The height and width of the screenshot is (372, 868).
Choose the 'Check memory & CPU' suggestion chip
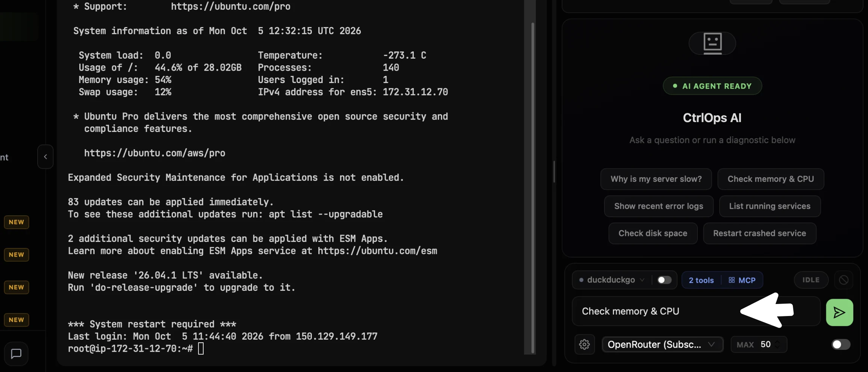771,179
